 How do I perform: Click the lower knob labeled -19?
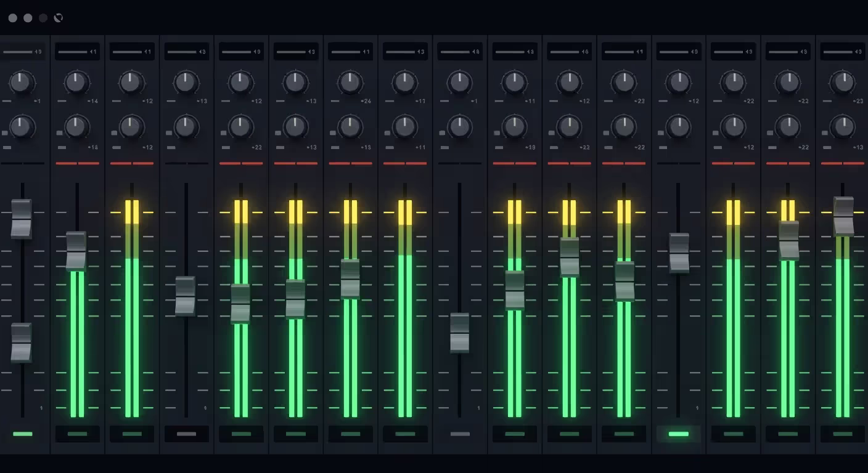tap(514, 127)
